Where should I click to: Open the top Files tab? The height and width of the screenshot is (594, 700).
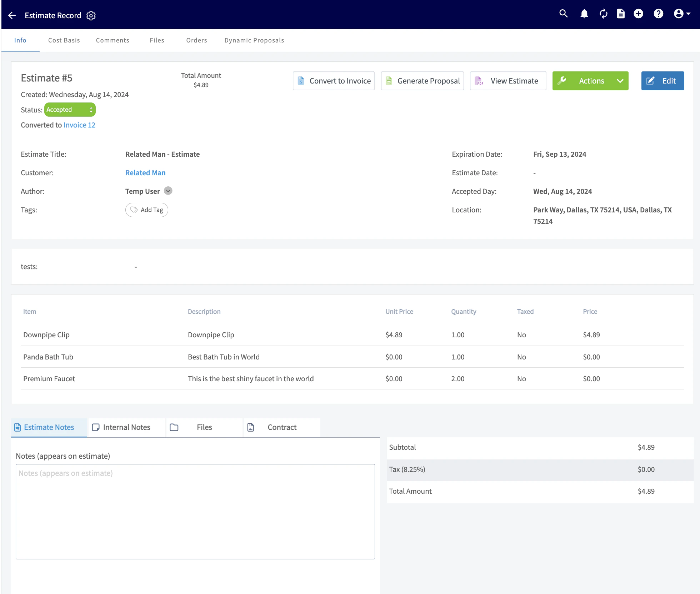[157, 40]
